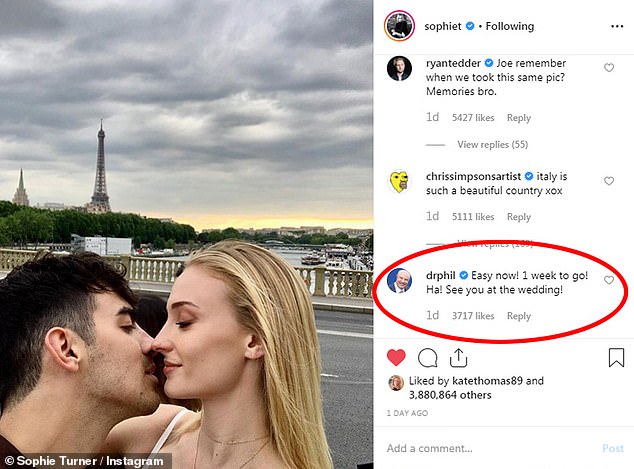The image size is (634, 469).
Task: Save the post with the bookmark icon
Action: click(x=616, y=358)
